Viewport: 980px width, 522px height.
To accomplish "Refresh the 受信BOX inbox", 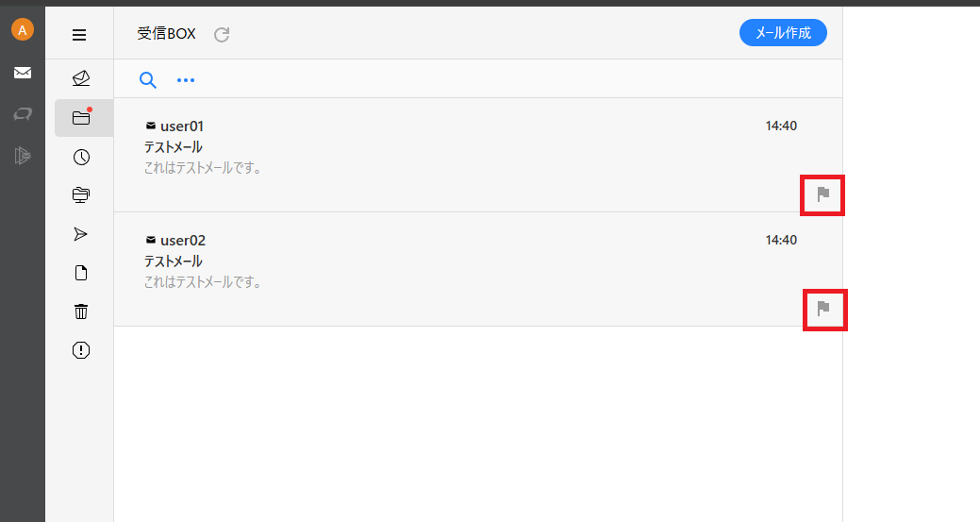I will click(222, 34).
